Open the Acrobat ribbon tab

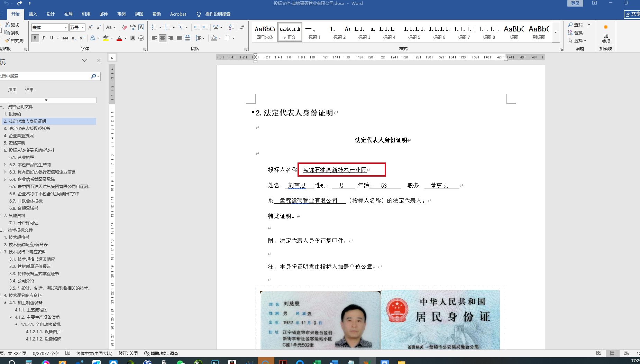pyautogui.click(x=178, y=14)
